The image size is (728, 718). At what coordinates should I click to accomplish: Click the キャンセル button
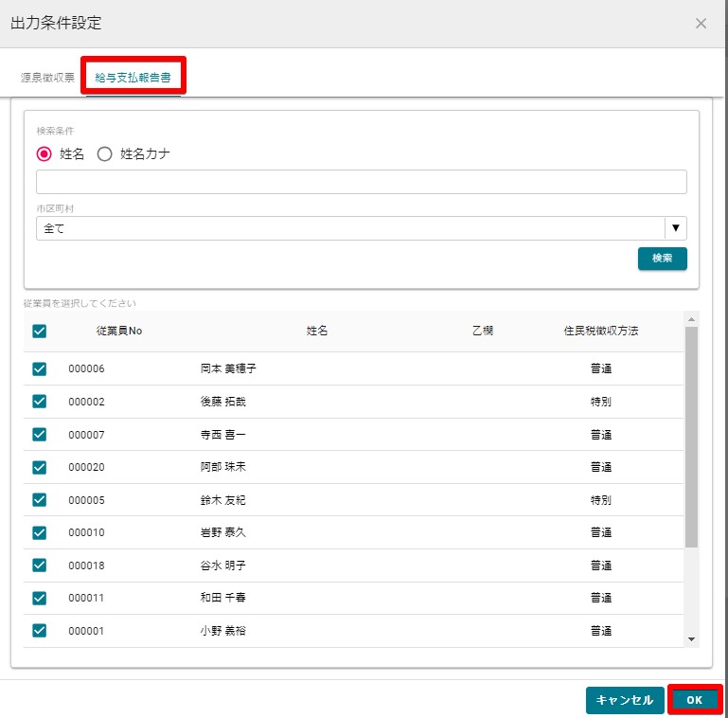pyautogui.click(x=625, y=700)
